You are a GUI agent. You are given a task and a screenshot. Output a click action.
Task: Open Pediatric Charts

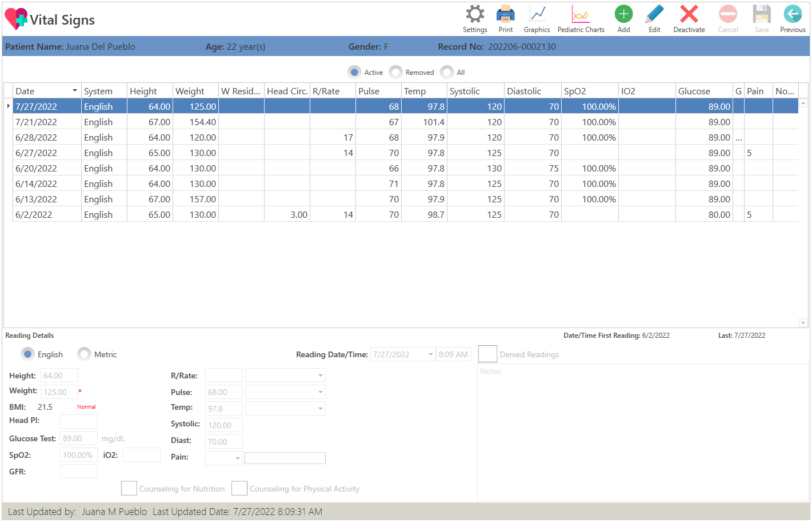pyautogui.click(x=581, y=15)
